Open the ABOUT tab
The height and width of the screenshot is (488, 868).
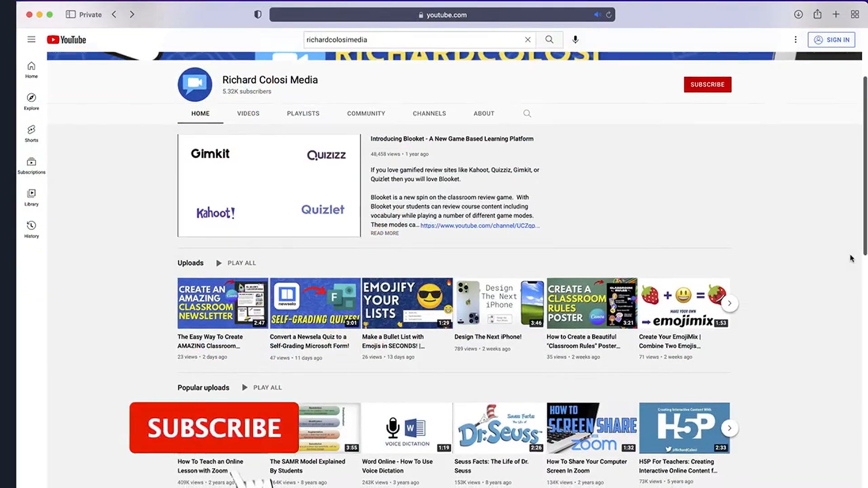pos(484,113)
